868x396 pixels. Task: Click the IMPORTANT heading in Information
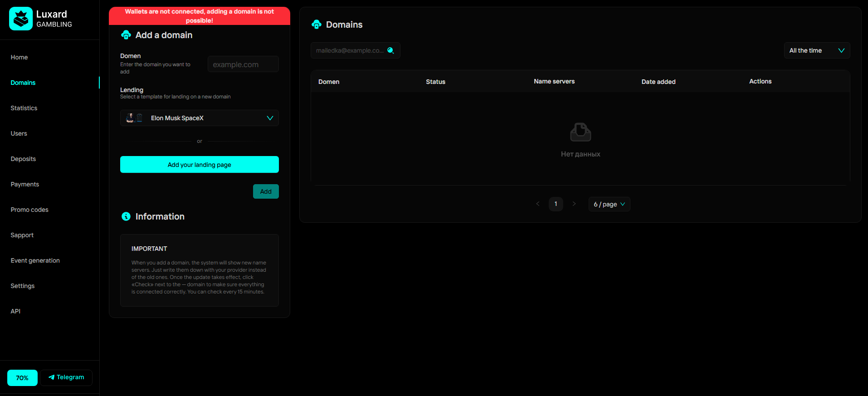tap(149, 249)
